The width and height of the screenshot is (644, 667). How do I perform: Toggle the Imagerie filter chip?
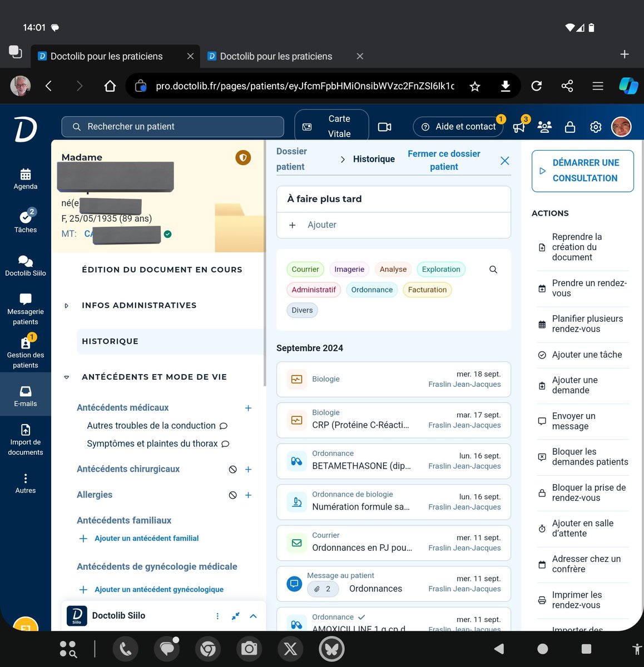tap(349, 270)
